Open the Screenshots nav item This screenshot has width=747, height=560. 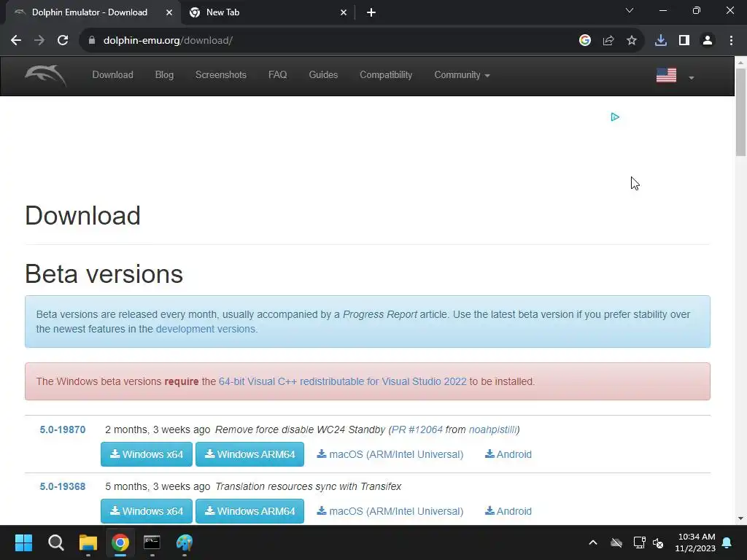coord(221,75)
